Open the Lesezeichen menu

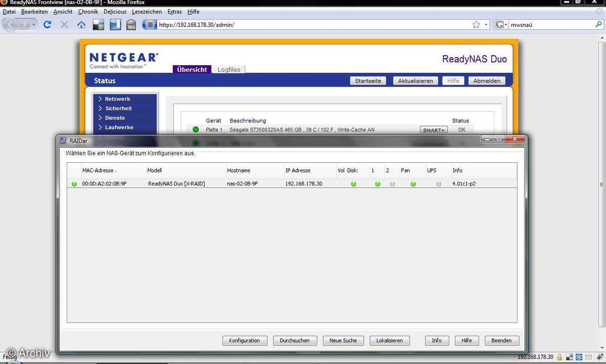(x=147, y=12)
